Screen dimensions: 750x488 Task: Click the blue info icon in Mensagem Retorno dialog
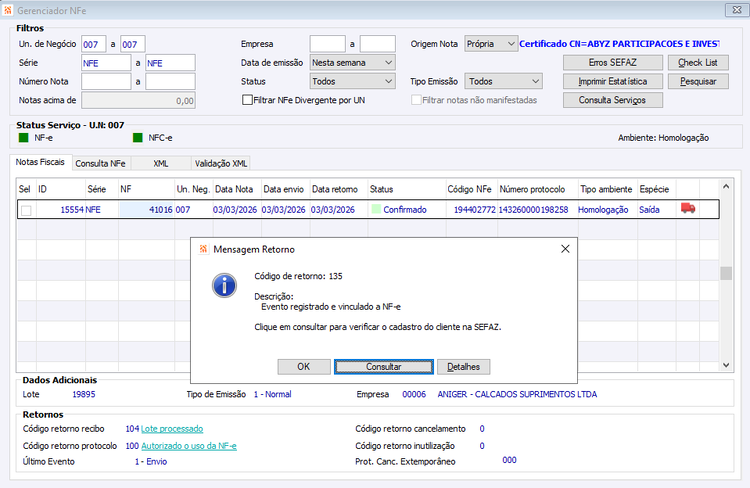pyautogui.click(x=224, y=286)
